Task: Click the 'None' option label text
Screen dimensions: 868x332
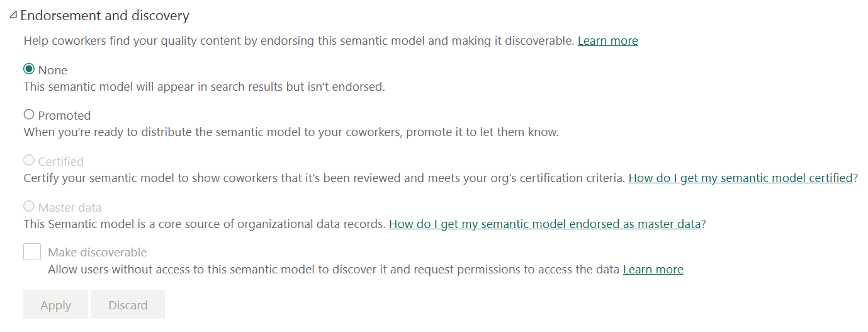Action: click(53, 71)
